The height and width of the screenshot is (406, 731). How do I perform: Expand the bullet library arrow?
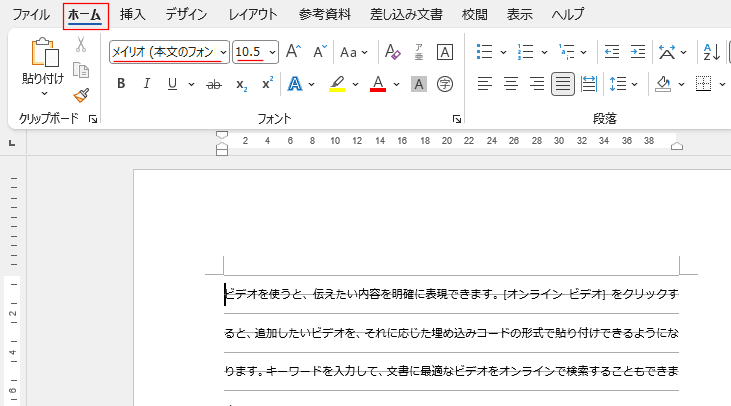coord(503,52)
